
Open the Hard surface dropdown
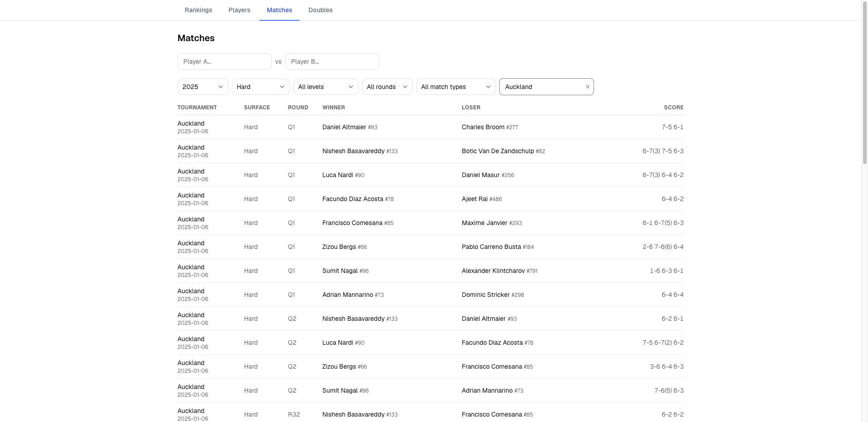click(x=260, y=87)
